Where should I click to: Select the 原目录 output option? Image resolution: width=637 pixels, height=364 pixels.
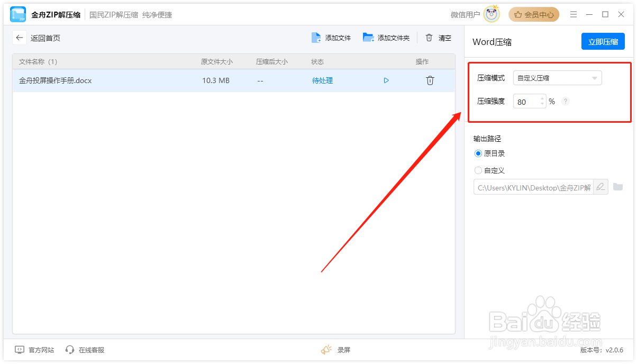coord(478,153)
